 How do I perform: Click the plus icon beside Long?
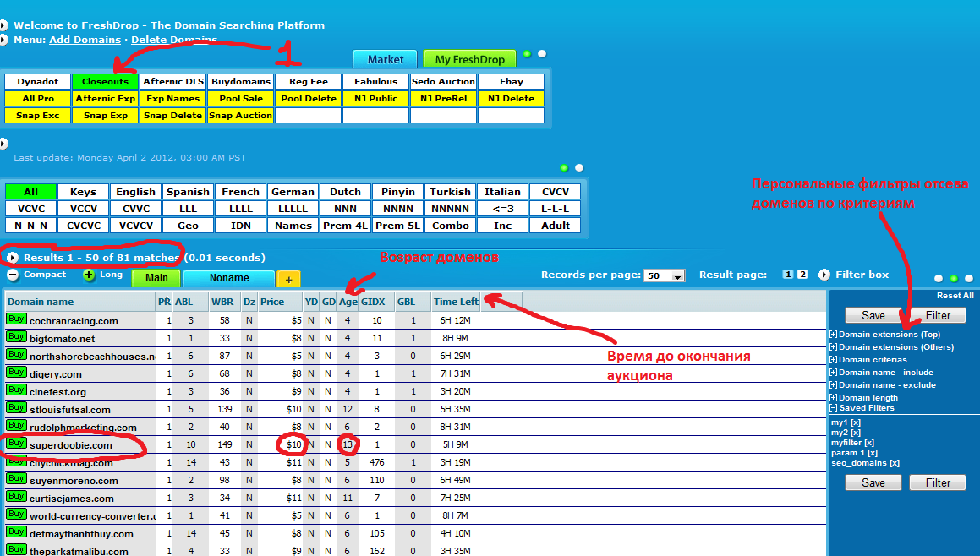click(x=90, y=275)
